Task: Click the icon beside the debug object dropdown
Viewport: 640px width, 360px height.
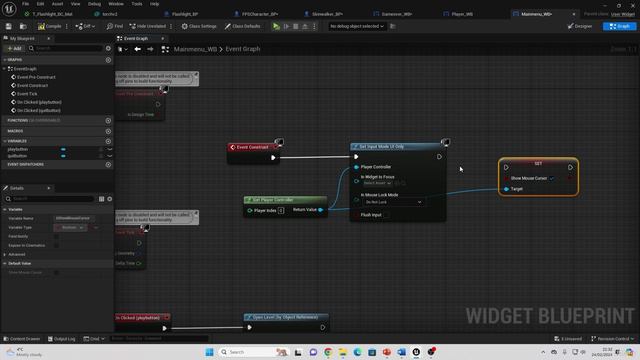Action: [393, 26]
